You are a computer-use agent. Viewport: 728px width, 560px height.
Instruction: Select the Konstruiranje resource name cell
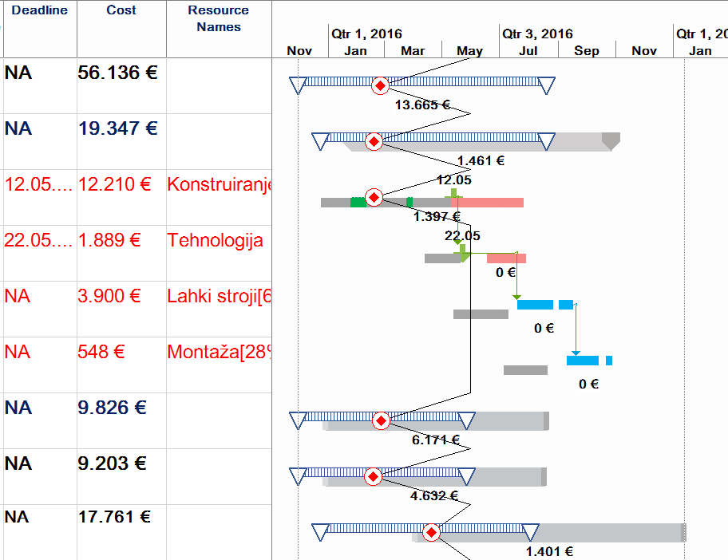(219, 184)
